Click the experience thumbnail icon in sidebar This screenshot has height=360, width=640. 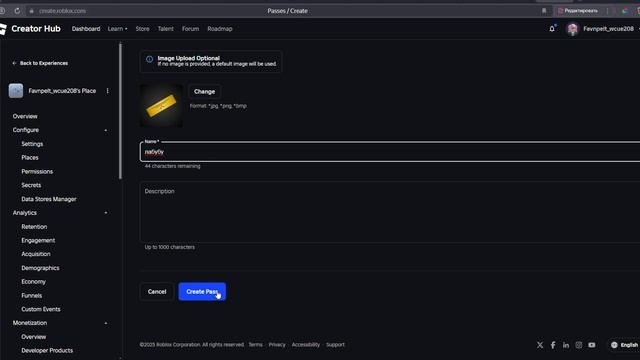[x=16, y=91]
